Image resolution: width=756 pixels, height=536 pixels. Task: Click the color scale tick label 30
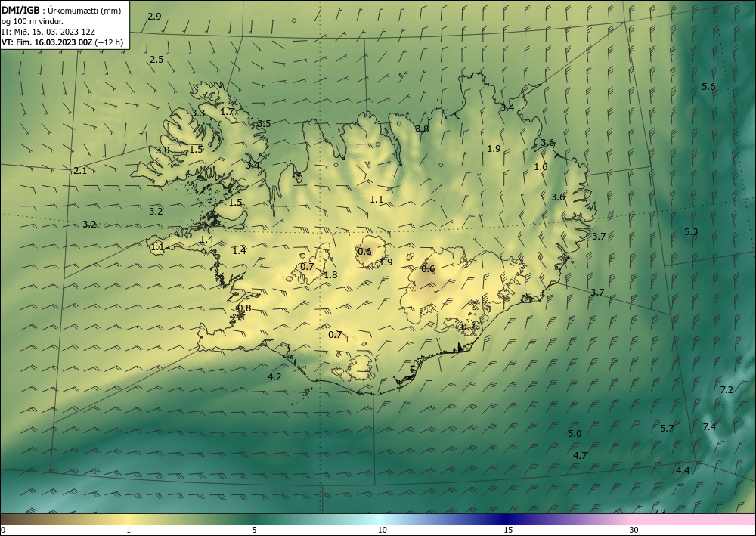tap(634, 531)
